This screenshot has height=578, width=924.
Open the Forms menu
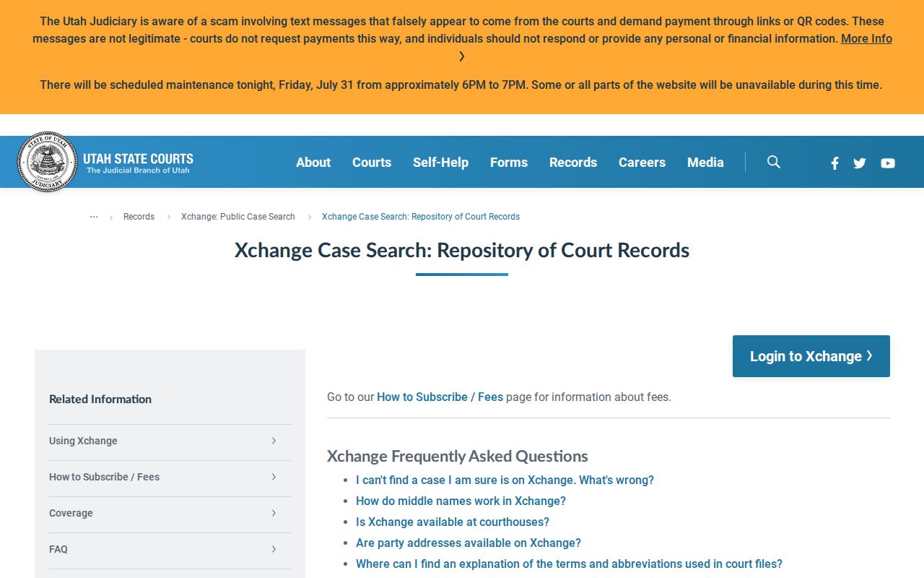pos(509,163)
